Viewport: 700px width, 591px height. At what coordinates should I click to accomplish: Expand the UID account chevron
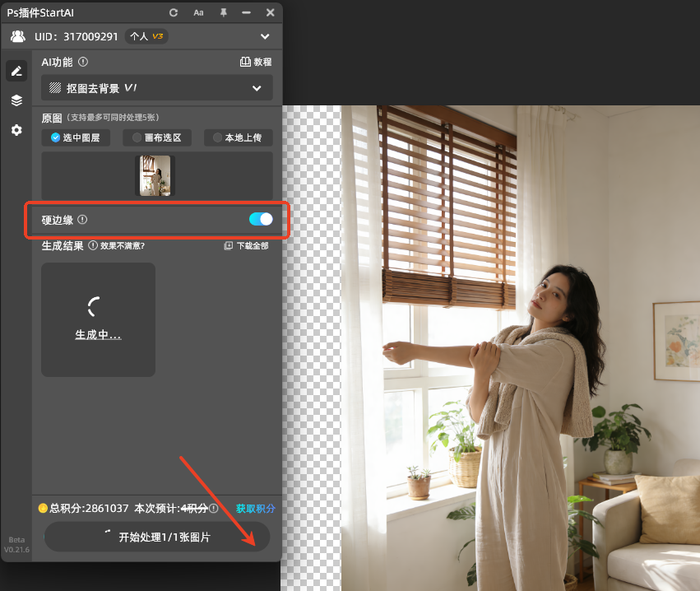pyautogui.click(x=265, y=36)
